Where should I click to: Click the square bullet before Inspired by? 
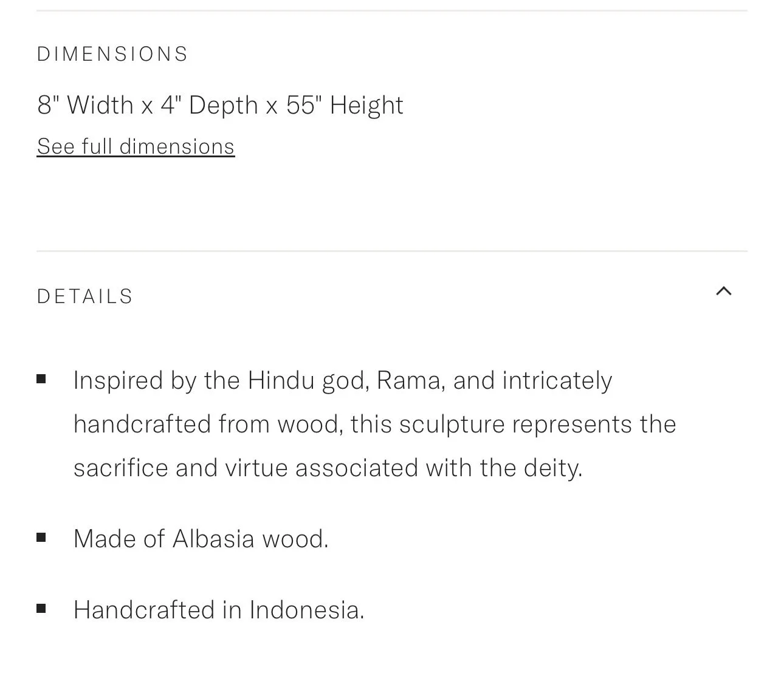[x=41, y=380]
